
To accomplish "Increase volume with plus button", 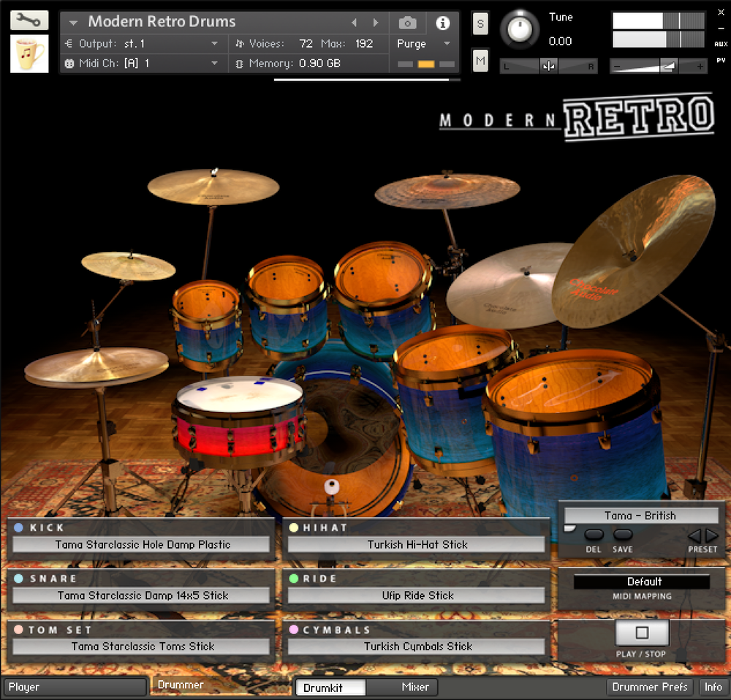I will 700,67.
